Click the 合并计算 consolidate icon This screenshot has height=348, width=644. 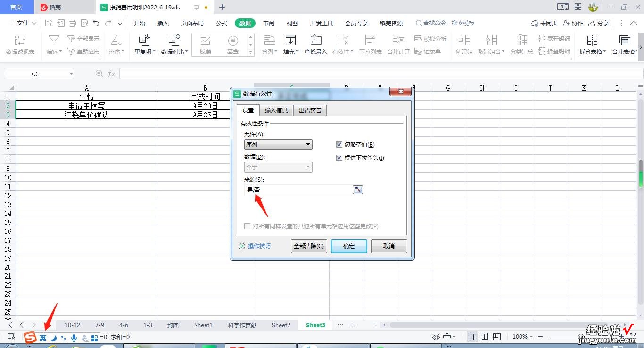(398, 41)
